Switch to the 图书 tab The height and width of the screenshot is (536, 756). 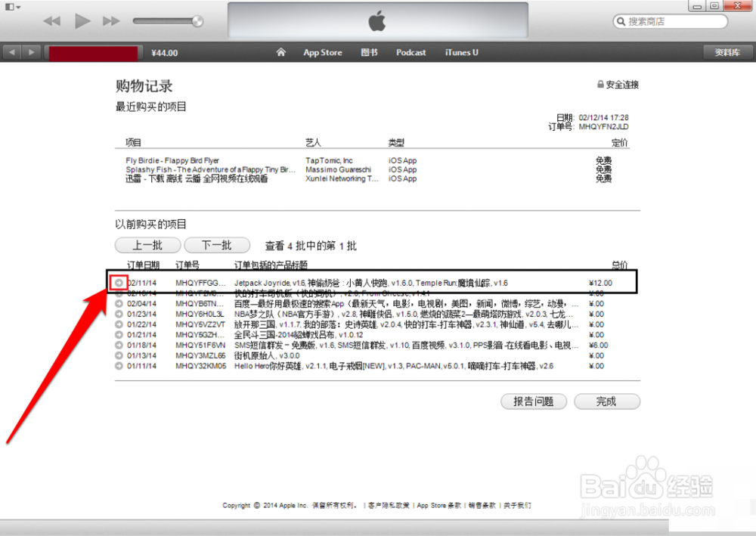click(370, 52)
